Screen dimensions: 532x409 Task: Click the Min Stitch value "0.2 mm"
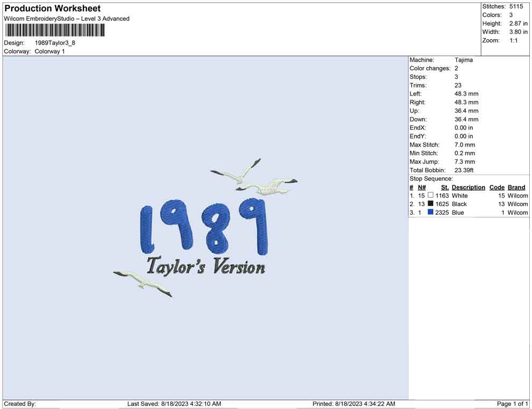(x=465, y=153)
